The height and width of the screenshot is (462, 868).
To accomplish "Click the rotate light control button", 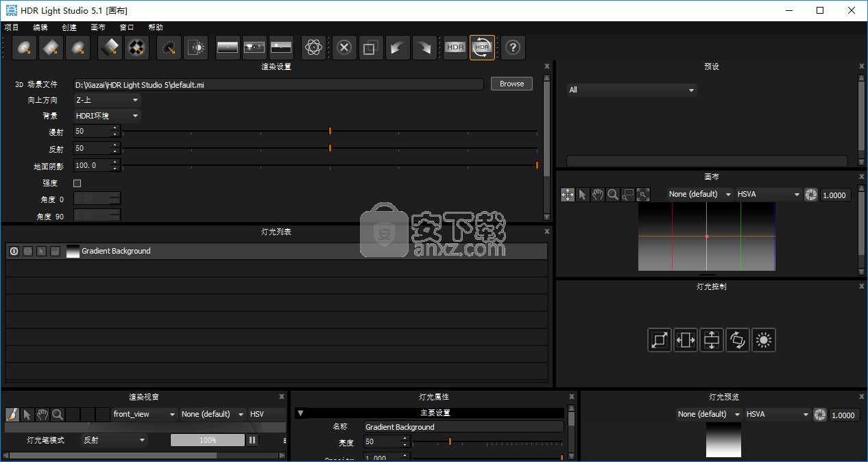I will coord(738,339).
